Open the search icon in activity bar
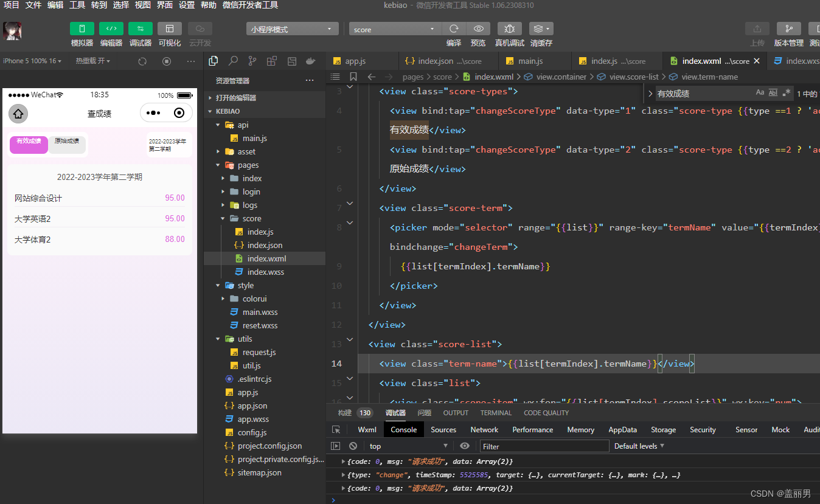 click(233, 61)
